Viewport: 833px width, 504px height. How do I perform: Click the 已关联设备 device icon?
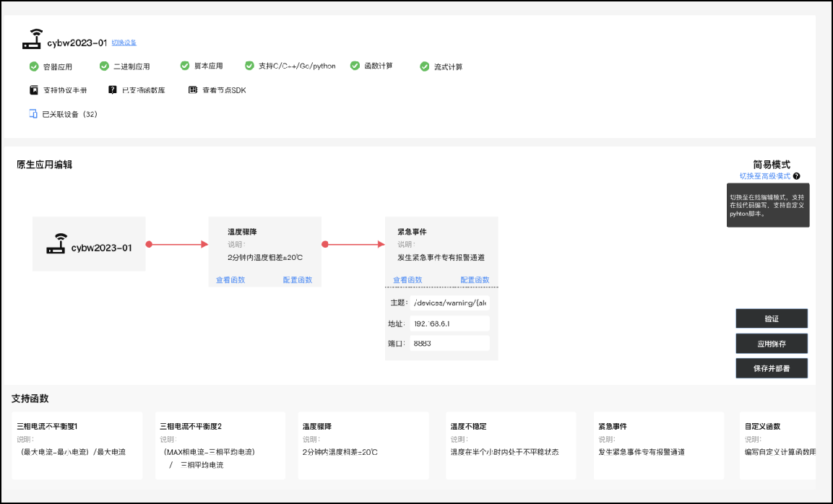tap(33, 113)
